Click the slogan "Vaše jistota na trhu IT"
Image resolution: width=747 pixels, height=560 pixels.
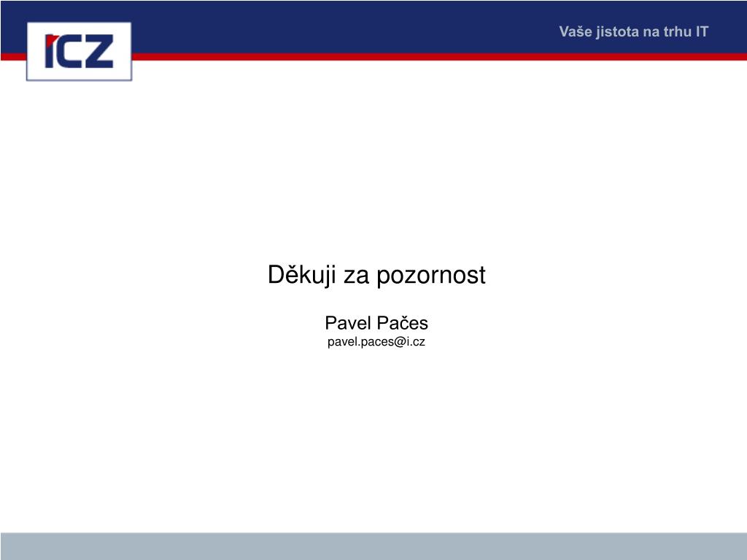pos(634,32)
